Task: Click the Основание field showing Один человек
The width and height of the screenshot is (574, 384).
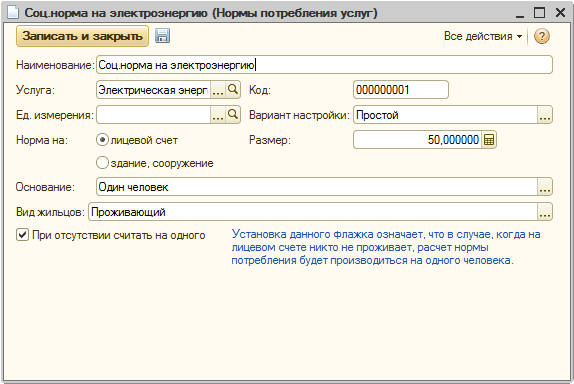Action: 317,187
